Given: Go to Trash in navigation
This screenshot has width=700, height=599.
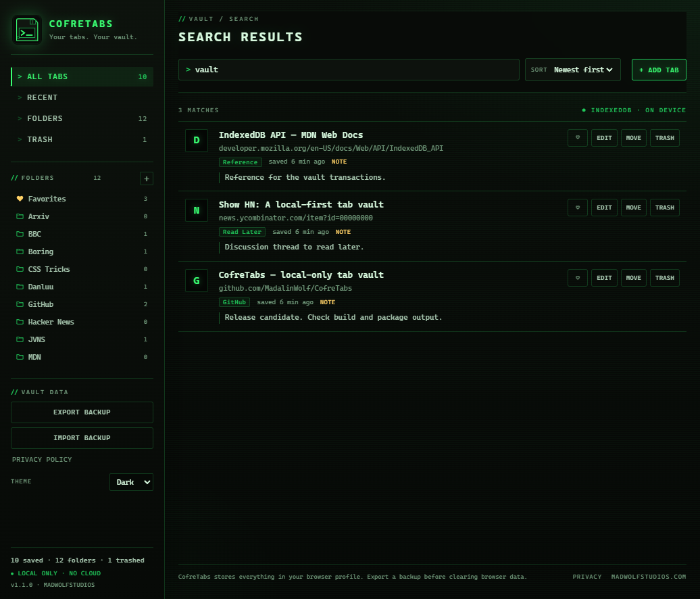Looking at the screenshot, I should click(82, 139).
